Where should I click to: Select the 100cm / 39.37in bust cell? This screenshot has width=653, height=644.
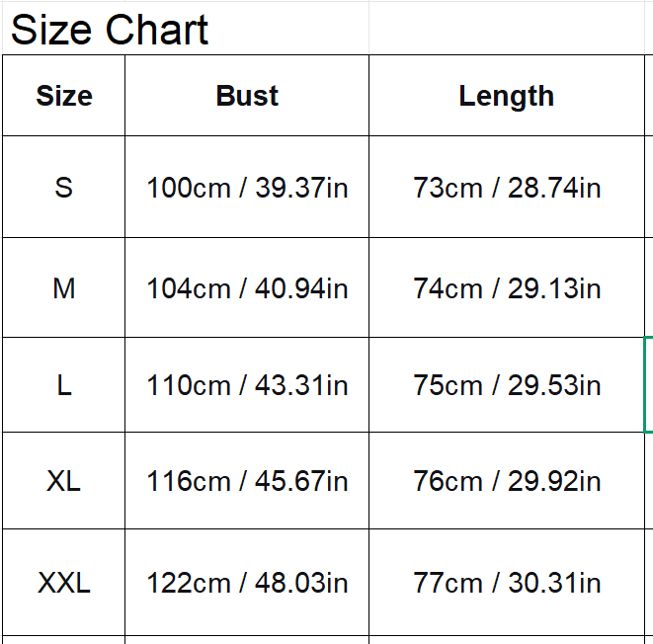pos(247,187)
